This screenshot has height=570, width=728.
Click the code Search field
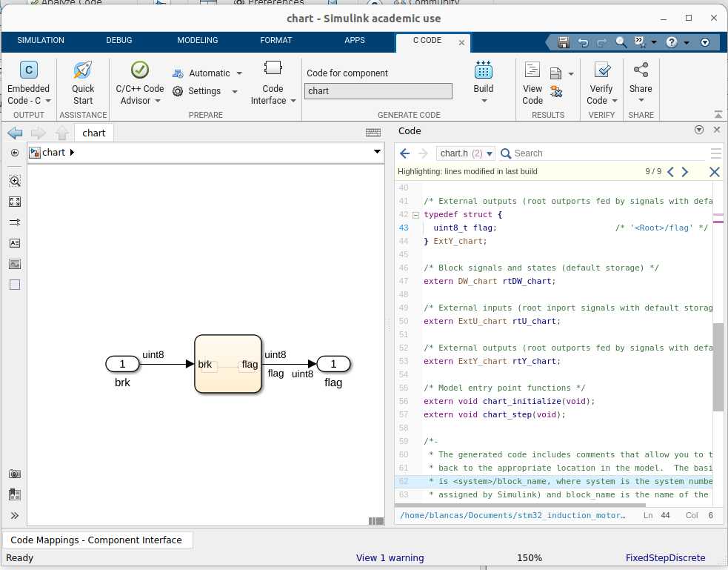click(603, 153)
